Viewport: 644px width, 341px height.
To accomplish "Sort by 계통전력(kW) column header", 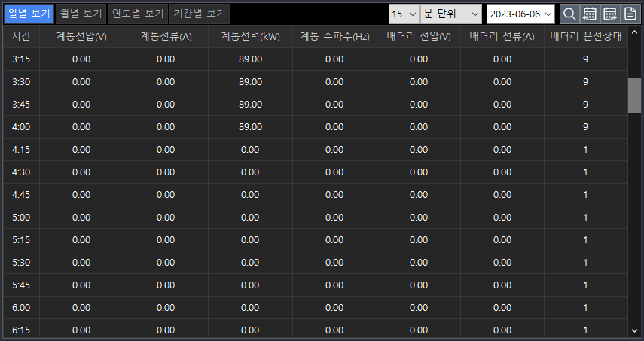I will (x=250, y=37).
